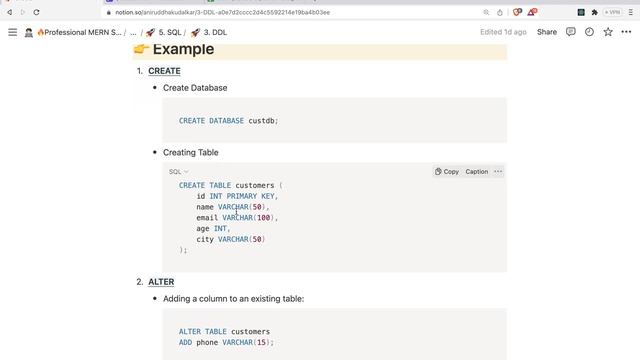Image resolution: width=640 pixels, height=360 pixels.
Task: Click the Creating Table bullet
Action: coord(191,152)
